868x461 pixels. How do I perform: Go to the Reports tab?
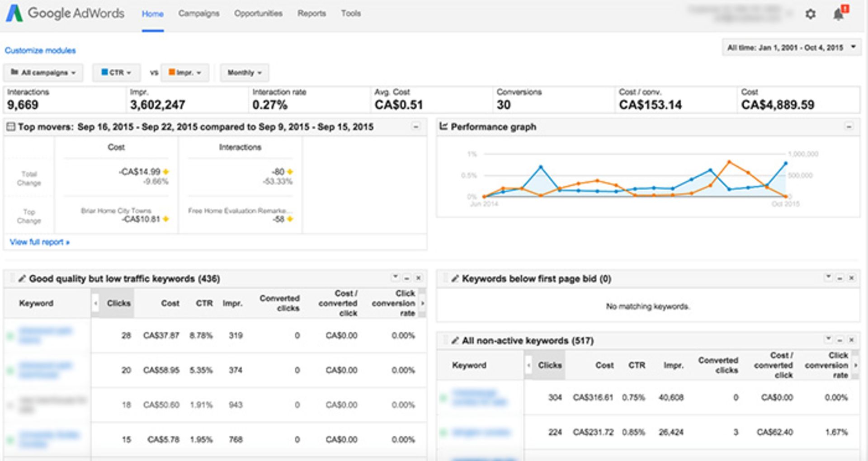[x=311, y=14]
